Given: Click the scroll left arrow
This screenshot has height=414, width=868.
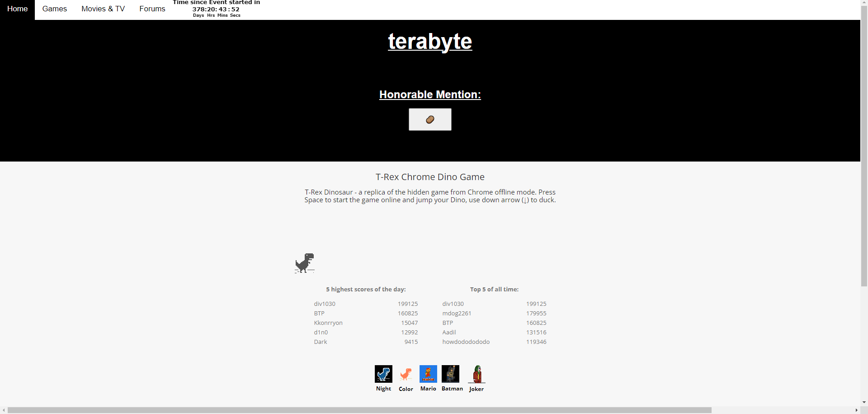Looking at the screenshot, I should (x=4, y=410).
